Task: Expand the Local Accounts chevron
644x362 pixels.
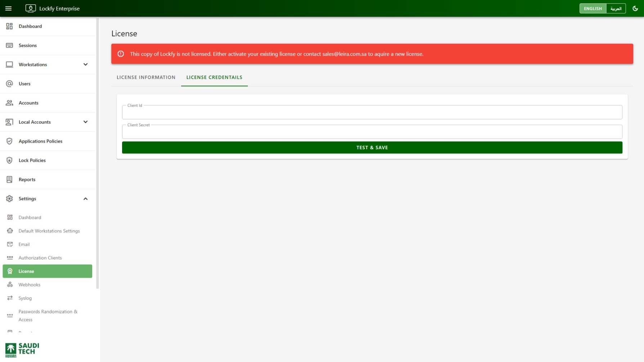Action: pyautogui.click(x=85, y=122)
